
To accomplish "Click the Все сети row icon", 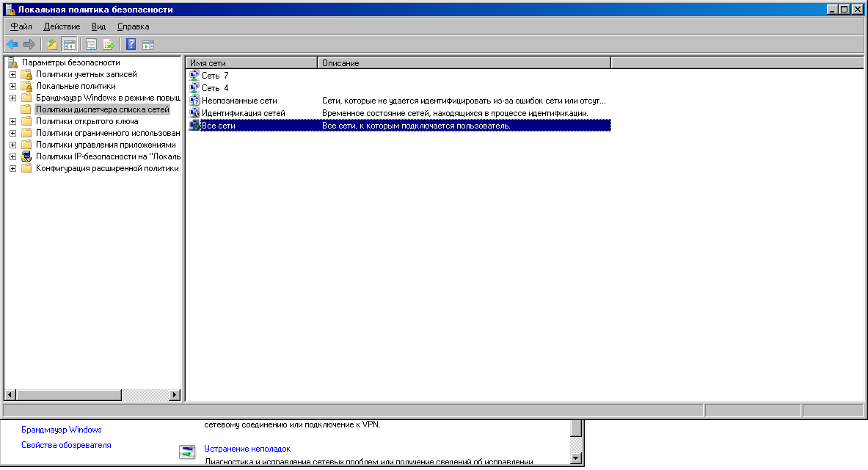I will tap(194, 126).
